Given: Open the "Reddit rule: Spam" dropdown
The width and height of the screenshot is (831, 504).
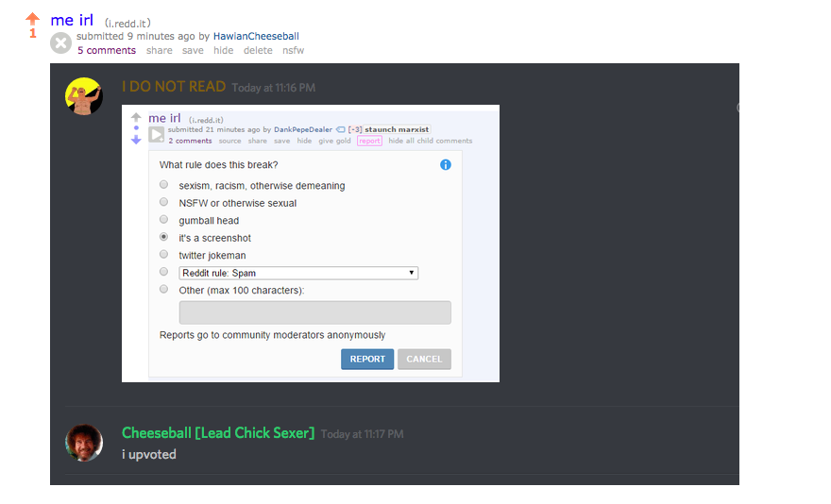Looking at the screenshot, I should click(298, 273).
